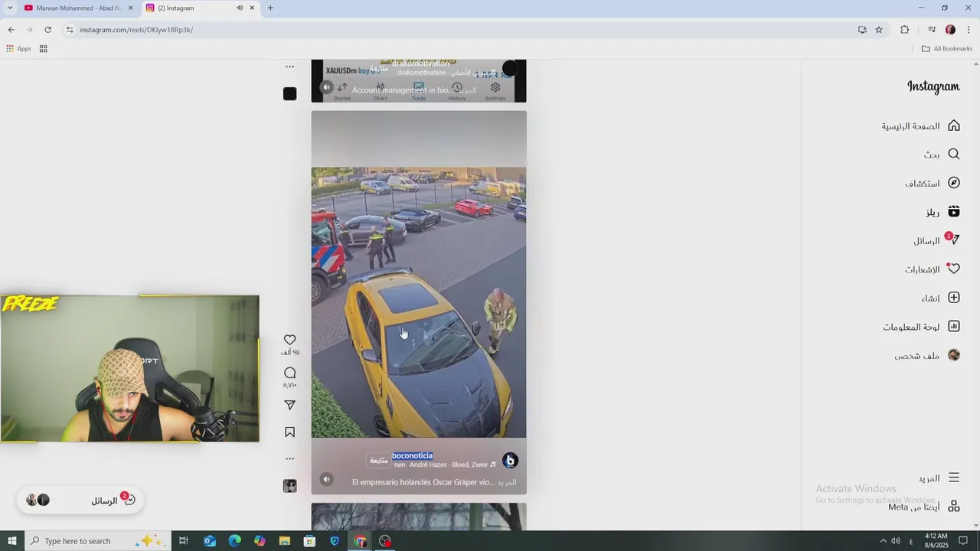Go back in browser history

(11, 30)
